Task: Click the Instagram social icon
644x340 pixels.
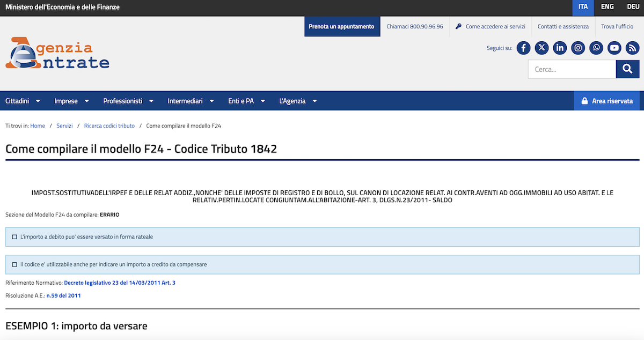Action: 578,48
